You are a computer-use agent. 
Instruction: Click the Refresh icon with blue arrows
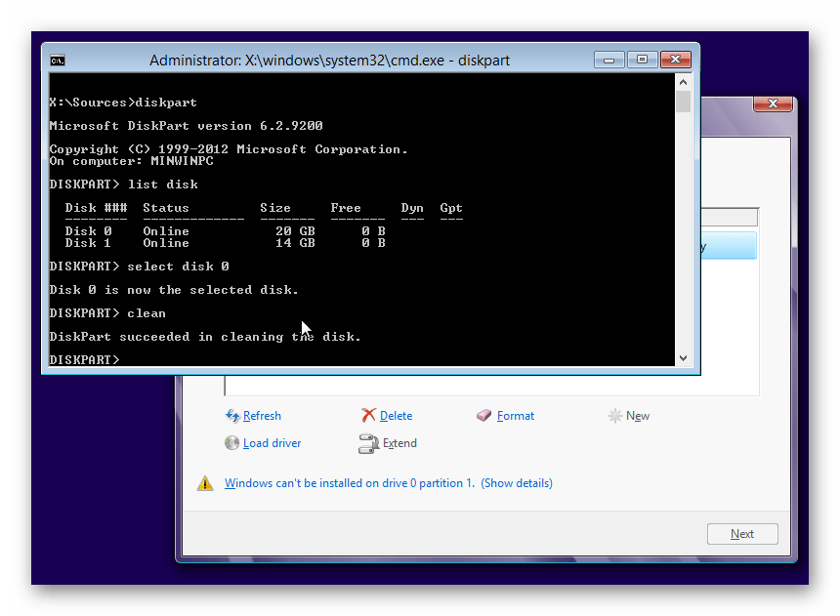point(232,416)
